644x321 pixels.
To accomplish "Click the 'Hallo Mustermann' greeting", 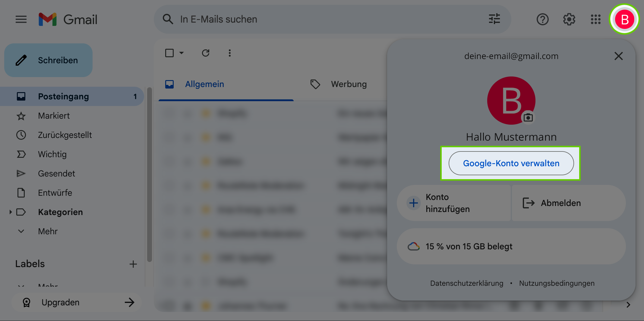I will click(x=511, y=137).
